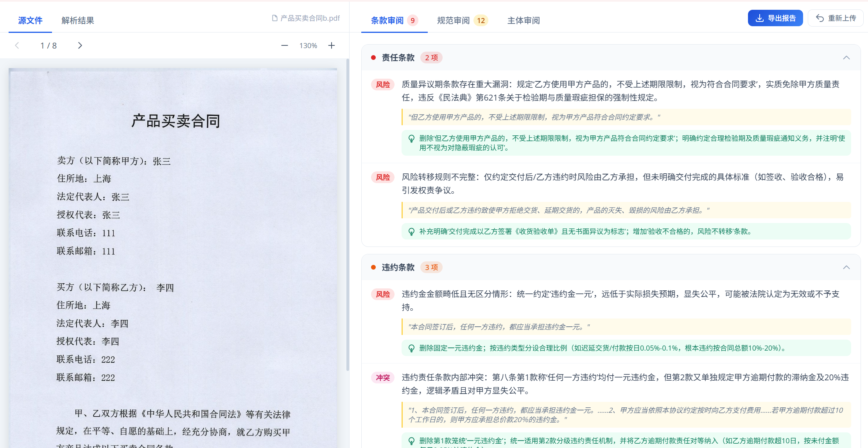Click the 130% zoom level display
Image resolution: width=868 pixels, height=448 pixels.
pos(308,46)
